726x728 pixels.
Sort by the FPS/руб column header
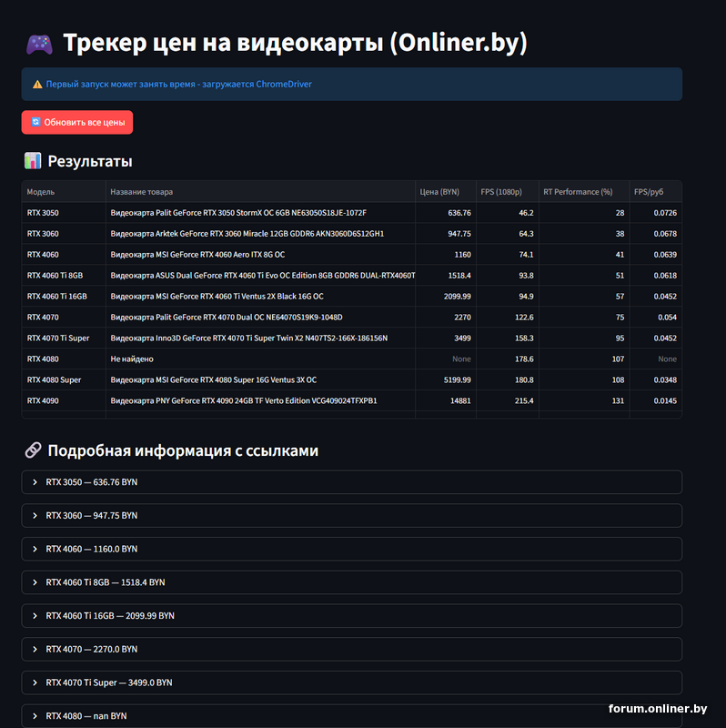[655, 192]
